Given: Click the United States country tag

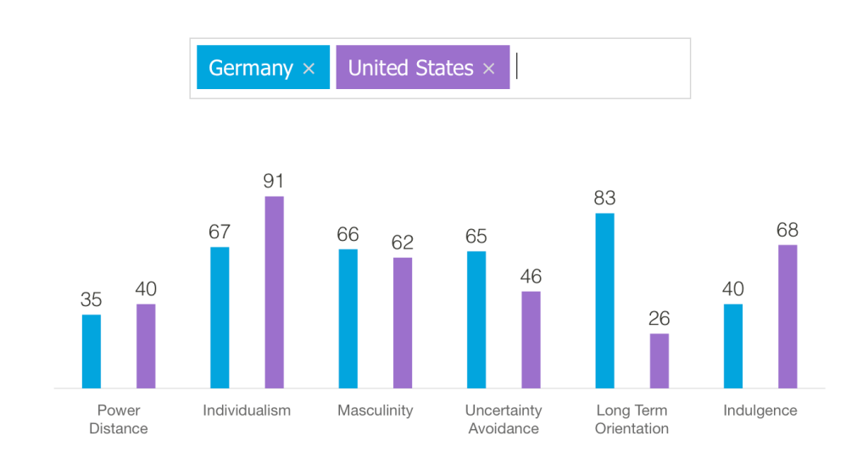Looking at the screenshot, I should point(410,68).
